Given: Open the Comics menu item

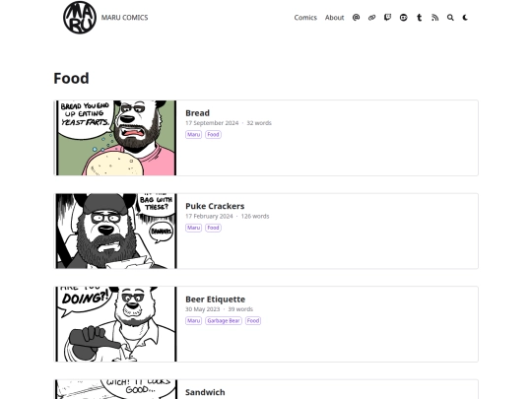Looking at the screenshot, I should tap(305, 18).
